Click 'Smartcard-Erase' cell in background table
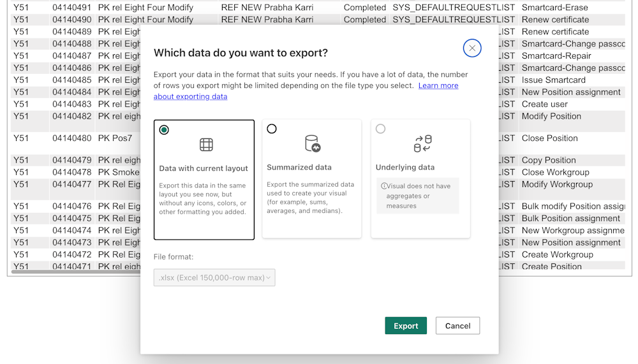This screenshot has width=638, height=364. [554, 7]
